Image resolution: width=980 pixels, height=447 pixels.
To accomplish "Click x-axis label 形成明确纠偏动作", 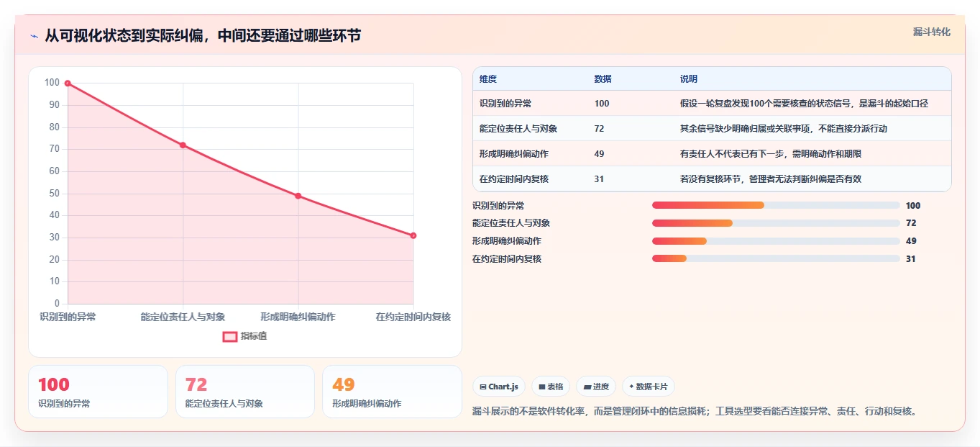I will (x=298, y=317).
